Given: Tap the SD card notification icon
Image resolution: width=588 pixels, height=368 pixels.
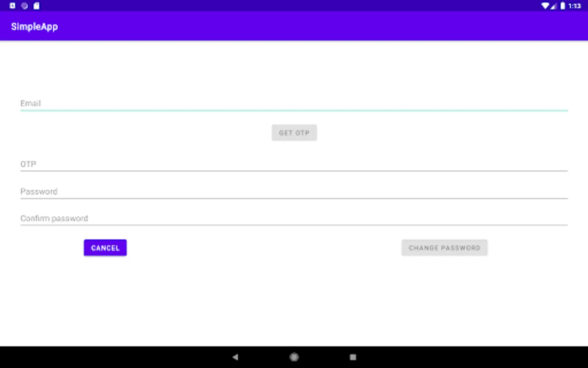Looking at the screenshot, I should tap(36, 6).
